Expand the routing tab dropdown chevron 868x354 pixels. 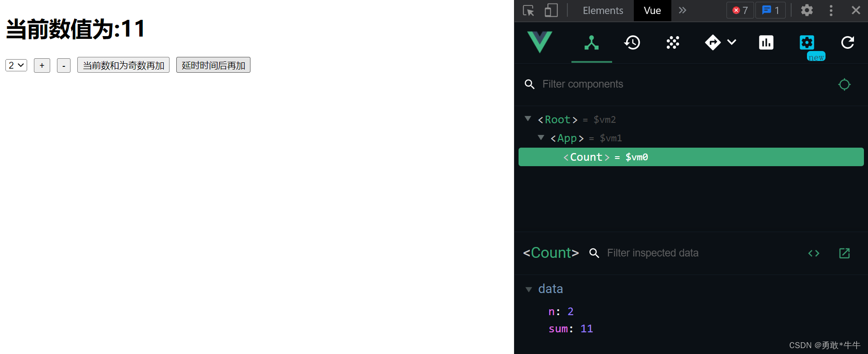tap(732, 42)
